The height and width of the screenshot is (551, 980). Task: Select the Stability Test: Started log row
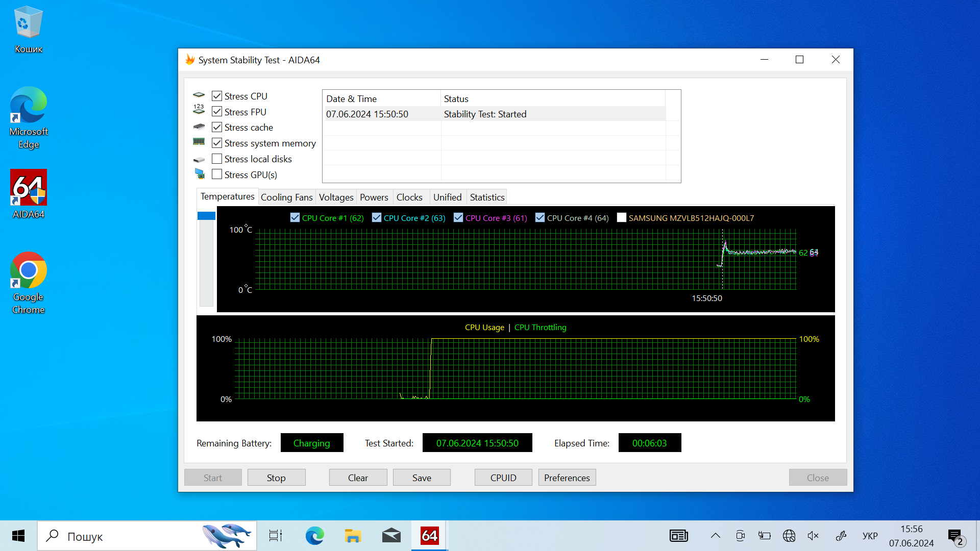[494, 114]
